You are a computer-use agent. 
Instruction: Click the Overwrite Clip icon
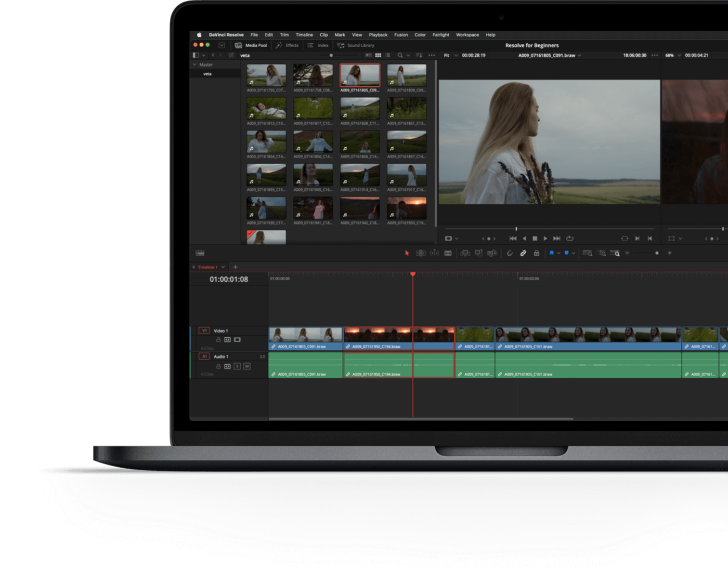coord(478,253)
